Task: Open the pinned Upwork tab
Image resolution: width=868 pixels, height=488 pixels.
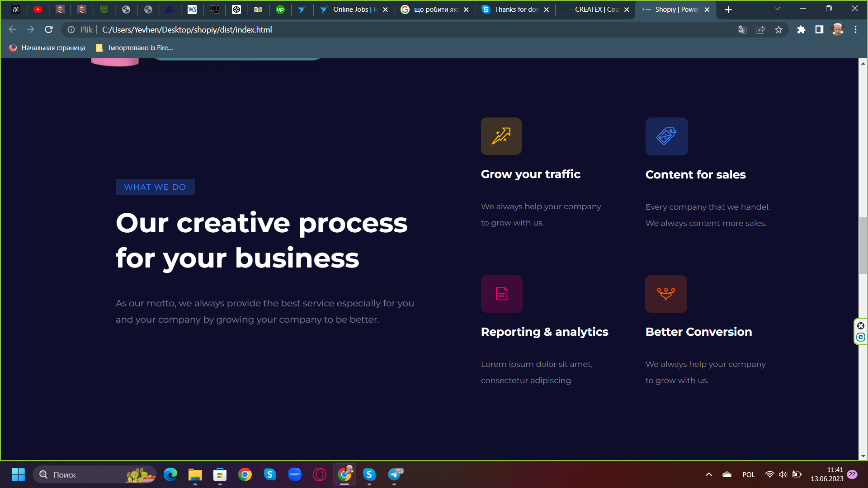Action: coord(280,9)
